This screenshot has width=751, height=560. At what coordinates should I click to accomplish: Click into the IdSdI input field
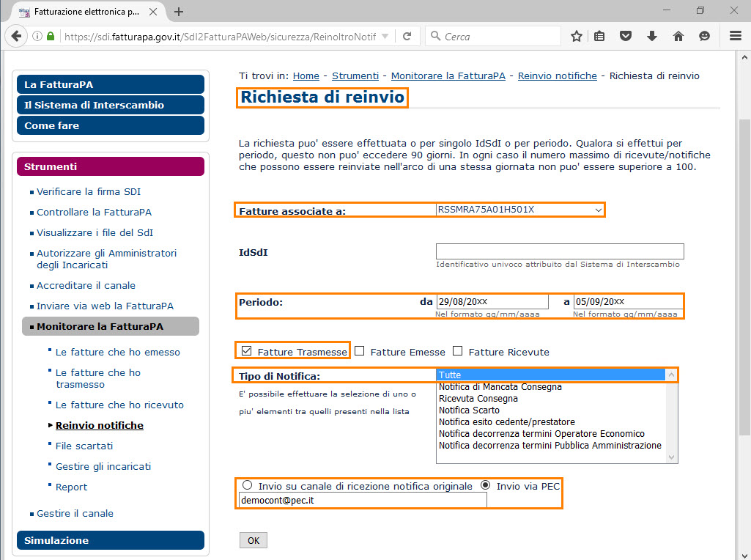(x=560, y=251)
